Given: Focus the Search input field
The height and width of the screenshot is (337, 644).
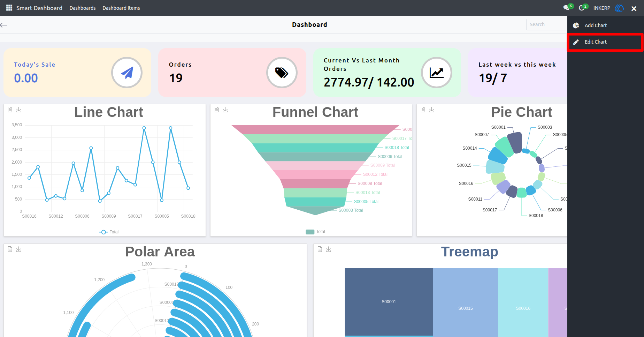Looking at the screenshot, I should tap(546, 24).
